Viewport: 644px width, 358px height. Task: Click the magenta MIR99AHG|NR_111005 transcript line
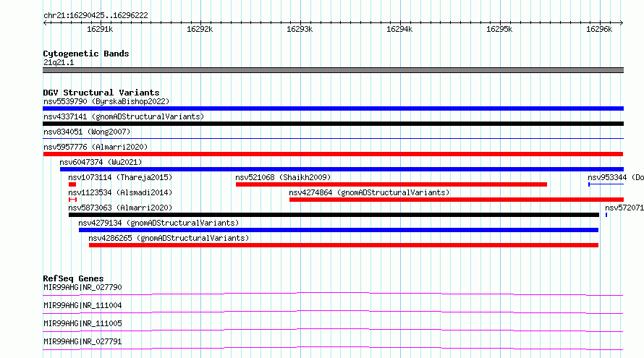click(x=333, y=330)
